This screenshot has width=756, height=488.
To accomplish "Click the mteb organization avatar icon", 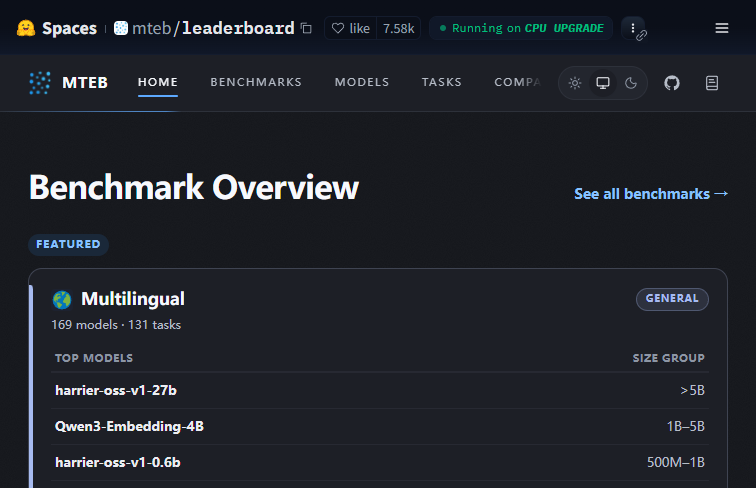I will click(121, 28).
